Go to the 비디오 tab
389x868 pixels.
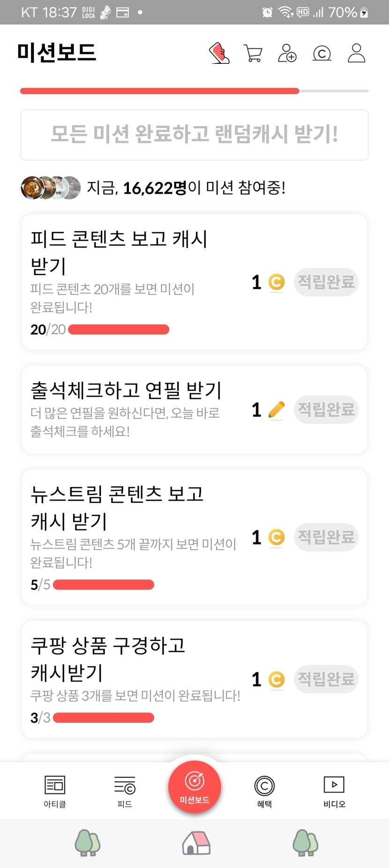point(334,791)
